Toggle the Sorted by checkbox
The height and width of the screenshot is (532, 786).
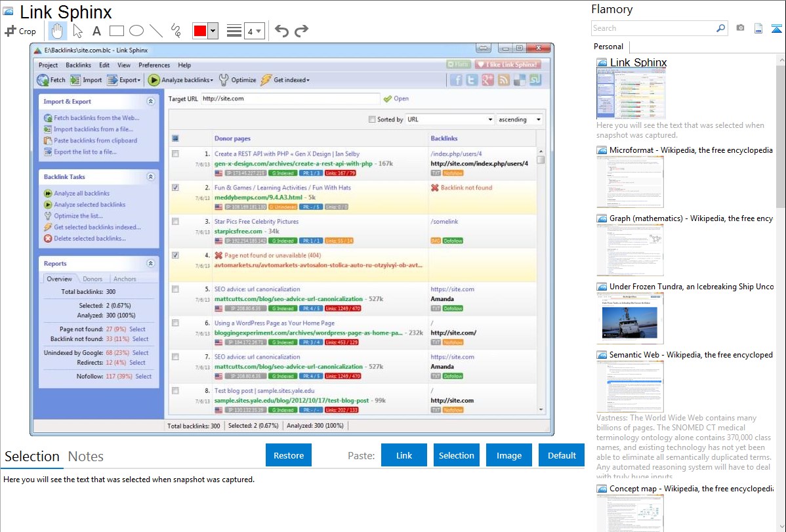point(372,119)
